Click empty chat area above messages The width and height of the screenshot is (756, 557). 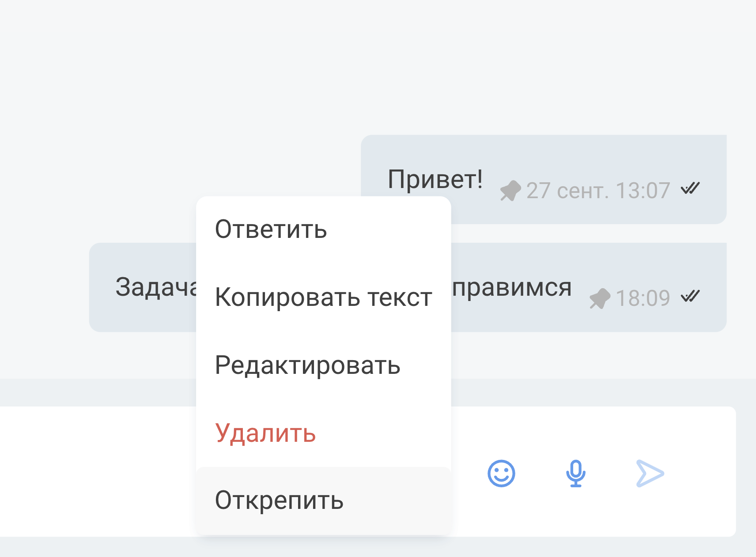click(378, 66)
